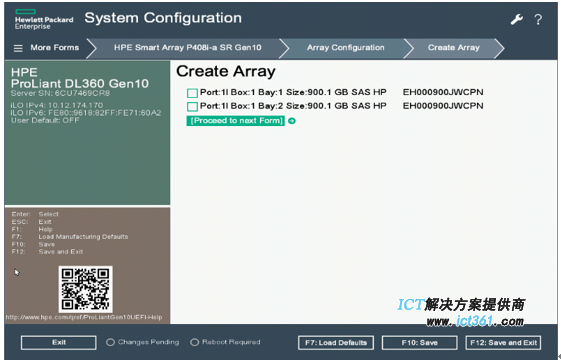561x362 pixels.
Task: Click F7: Load Defaults button
Action: coord(336,343)
